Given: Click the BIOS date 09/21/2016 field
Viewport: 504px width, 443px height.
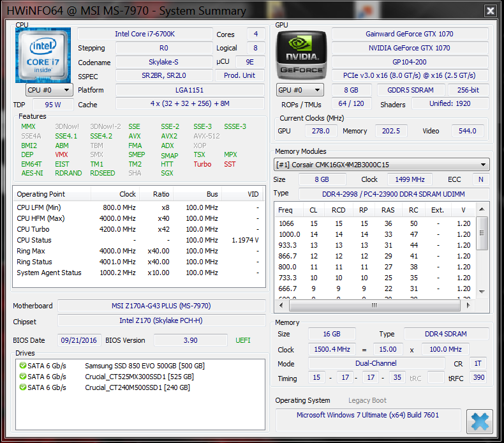Looking at the screenshot, I should (x=79, y=340).
